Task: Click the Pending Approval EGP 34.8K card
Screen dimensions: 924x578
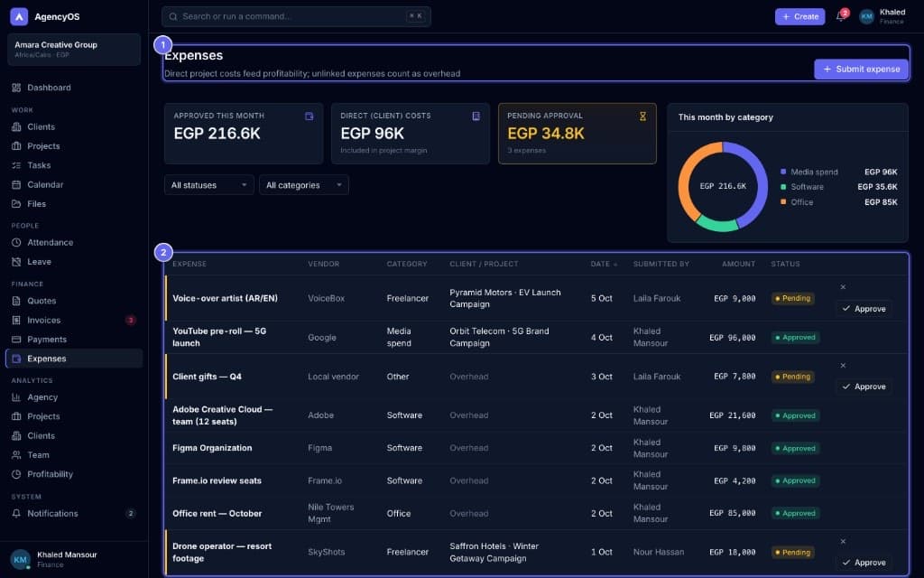Action: click(577, 134)
